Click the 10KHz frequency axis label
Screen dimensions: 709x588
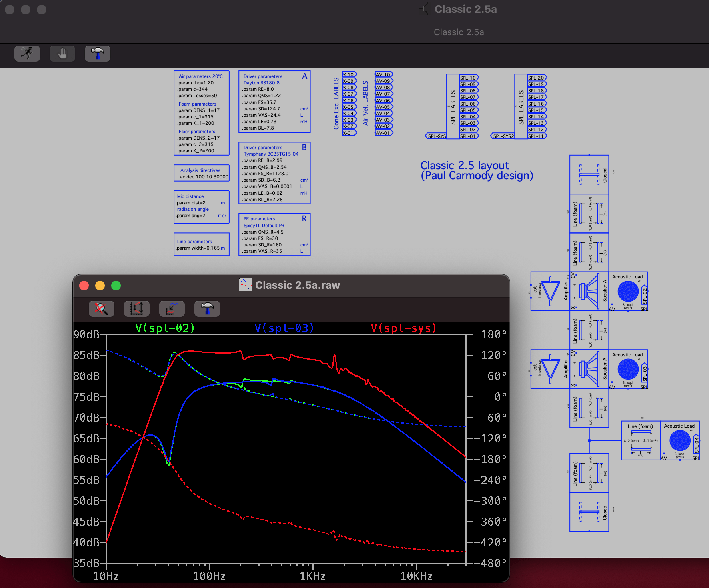point(416,576)
